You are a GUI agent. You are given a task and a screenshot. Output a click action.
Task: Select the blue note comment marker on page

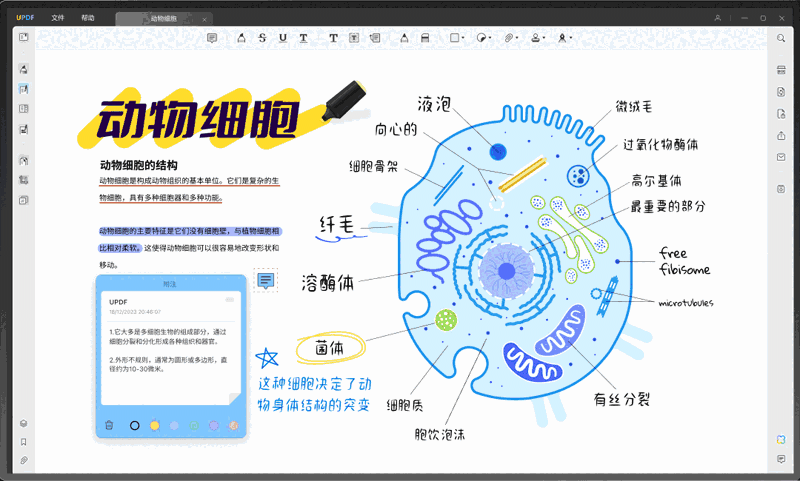pos(265,280)
